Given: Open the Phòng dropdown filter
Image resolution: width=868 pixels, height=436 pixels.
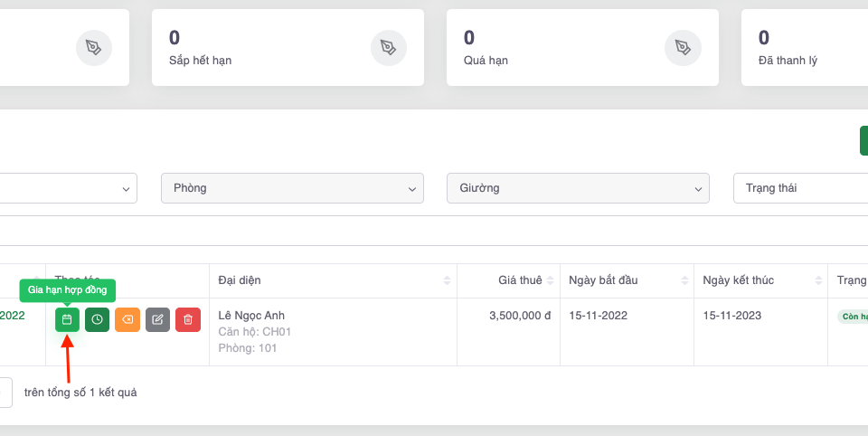Looking at the screenshot, I should click(292, 188).
